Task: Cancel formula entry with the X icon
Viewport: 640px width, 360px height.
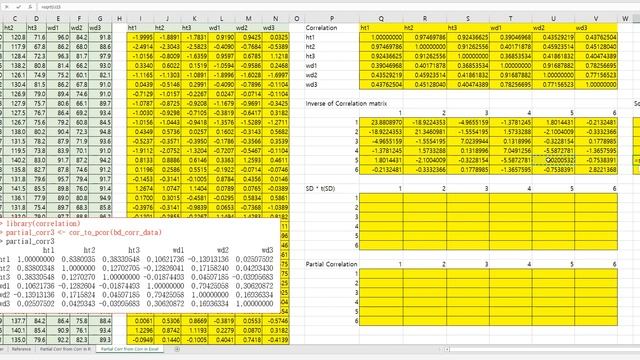Action: coord(7,7)
